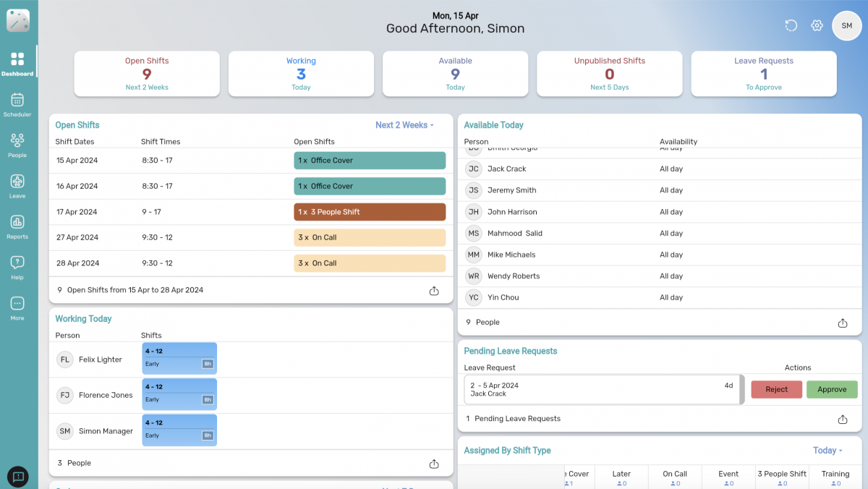This screenshot has height=489, width=868.
Task: Open the Help question mark icon
Action: 17,263
